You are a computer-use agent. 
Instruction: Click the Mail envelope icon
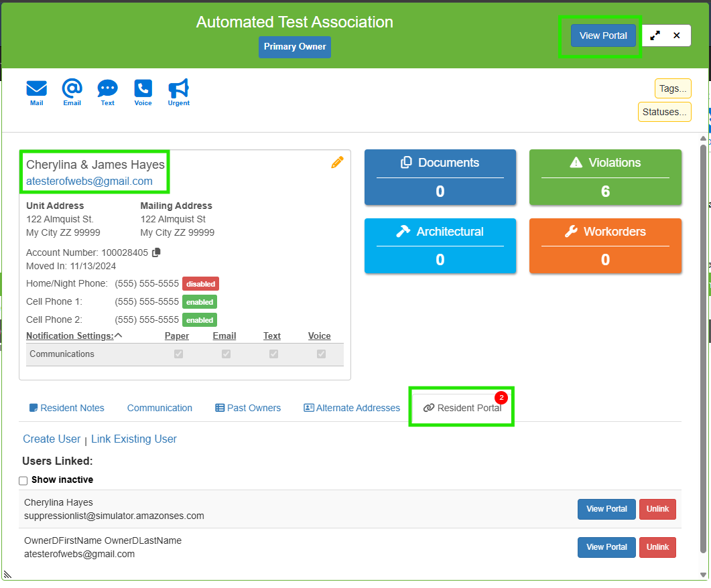point(36,89)
